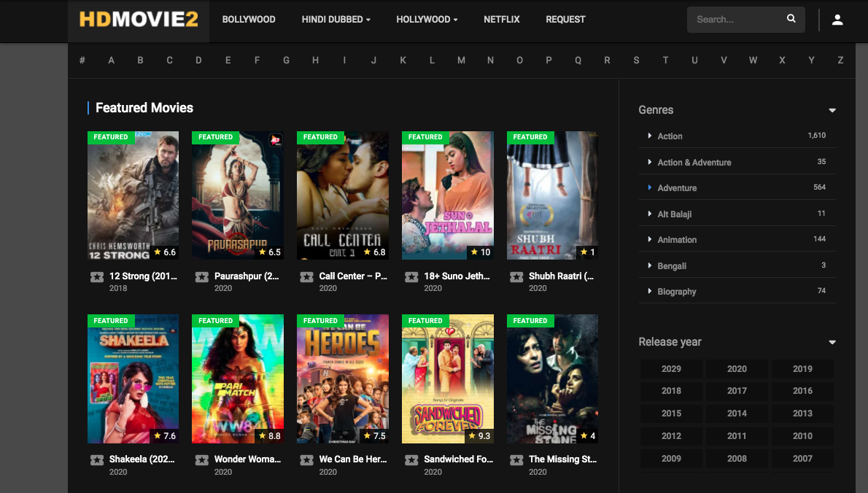Go to the Netflix section
This screenshot has height=493, width=868.
point(502,20)
